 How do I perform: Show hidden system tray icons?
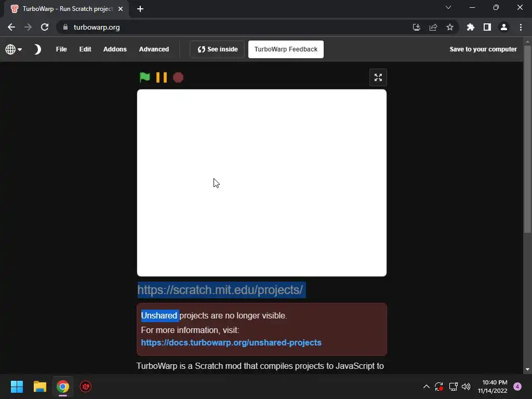(427, 387)
